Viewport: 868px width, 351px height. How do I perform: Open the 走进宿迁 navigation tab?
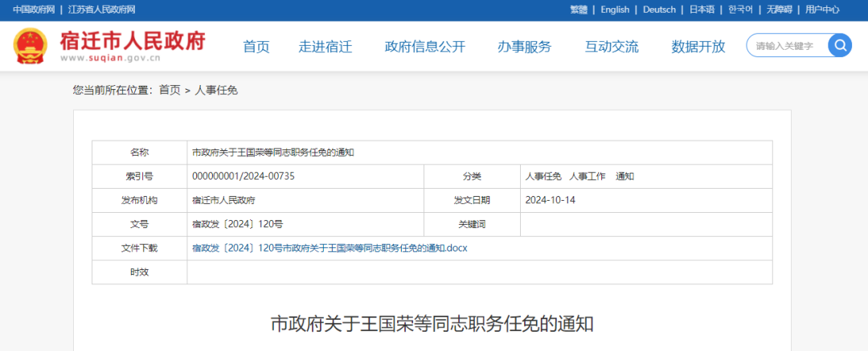pyautogui.click(x=325, y=47)
